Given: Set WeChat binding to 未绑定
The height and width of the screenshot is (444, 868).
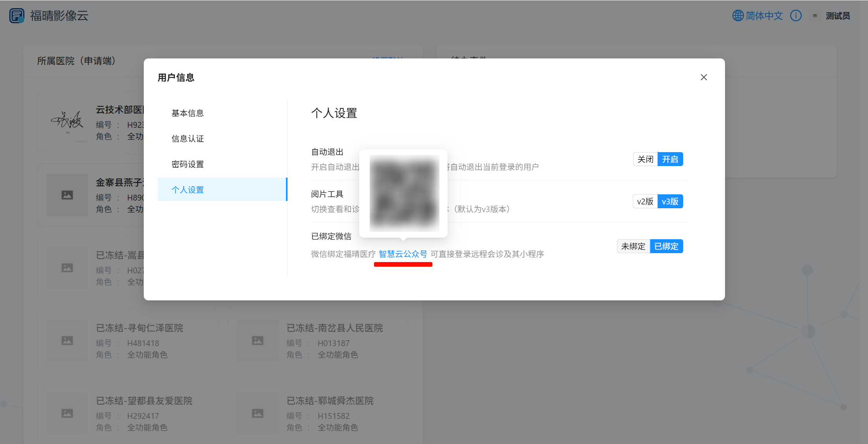Looking at the screenshot, I should point(633,246).
